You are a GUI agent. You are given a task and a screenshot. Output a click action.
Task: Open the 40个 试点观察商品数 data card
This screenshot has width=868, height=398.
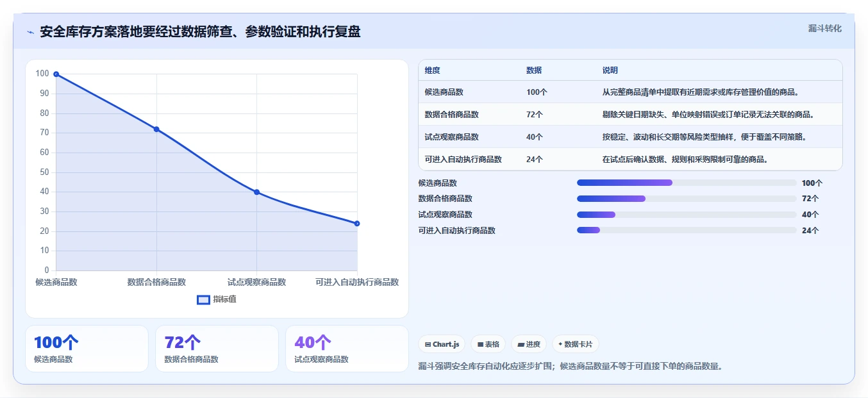click(x=347, y=349)
